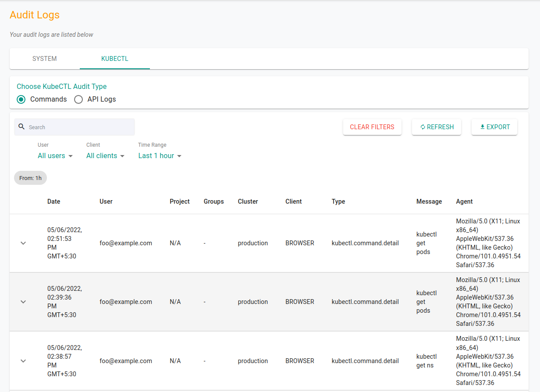
Task: Refresh the audit logs list
Action: click(437, 127)
